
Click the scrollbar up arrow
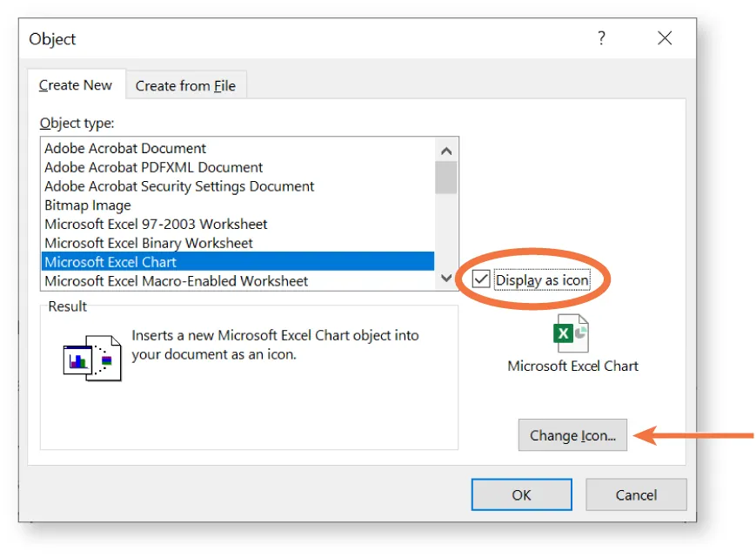(x=445, y=149)
